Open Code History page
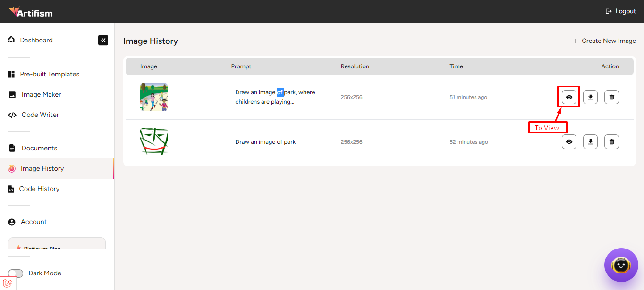The height and width of the screenshot is (290, 644). tap(39, 189)
